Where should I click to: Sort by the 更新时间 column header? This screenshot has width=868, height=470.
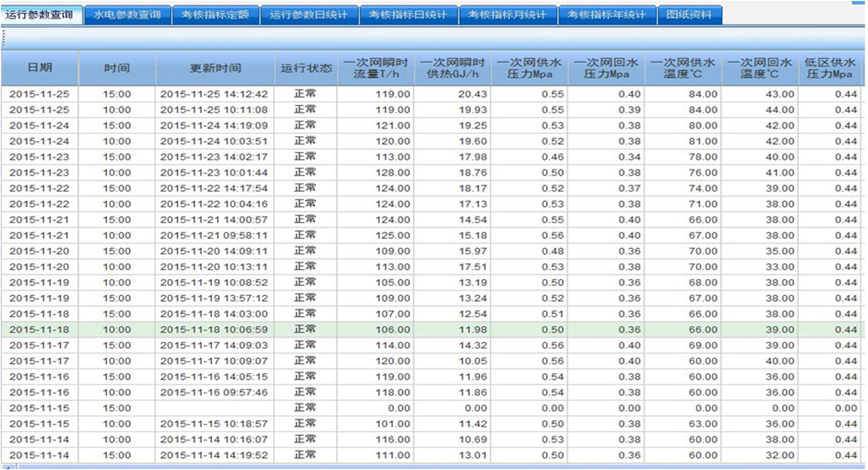(x=216, y=68)
